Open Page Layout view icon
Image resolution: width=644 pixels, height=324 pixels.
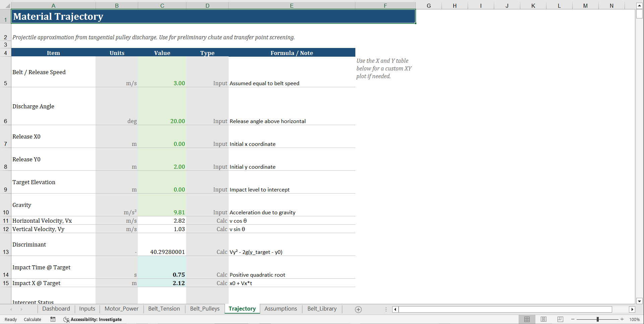click(543, 319)
